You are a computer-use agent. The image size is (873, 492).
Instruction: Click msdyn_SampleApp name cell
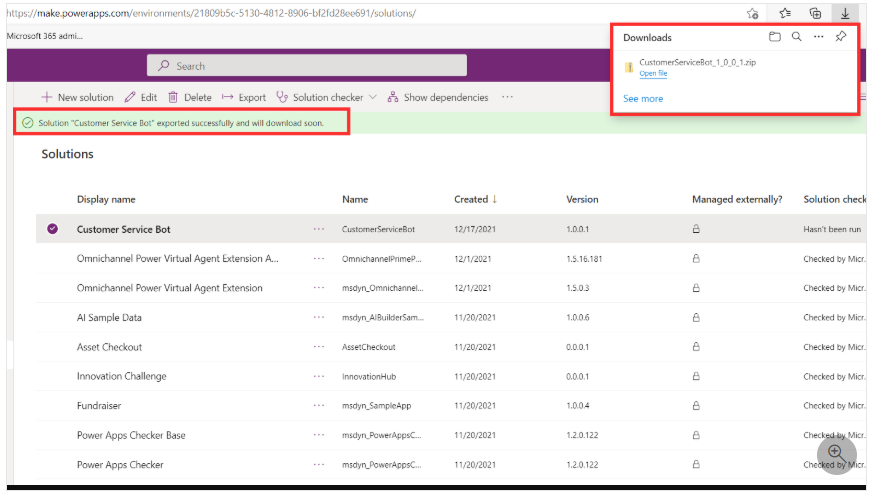[x=376, y=406]
